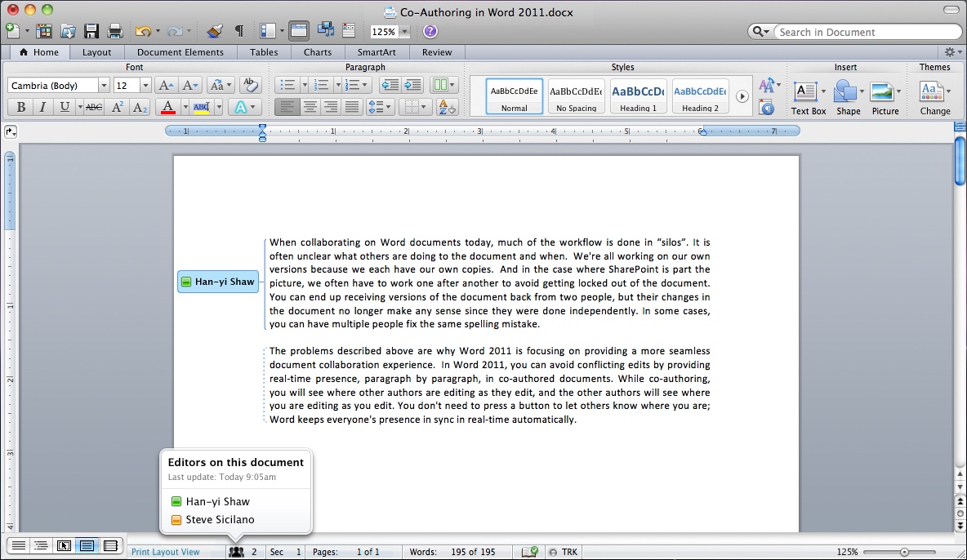Open the Tables tab
Screen dimensions: 967x560
coord(264,52)
